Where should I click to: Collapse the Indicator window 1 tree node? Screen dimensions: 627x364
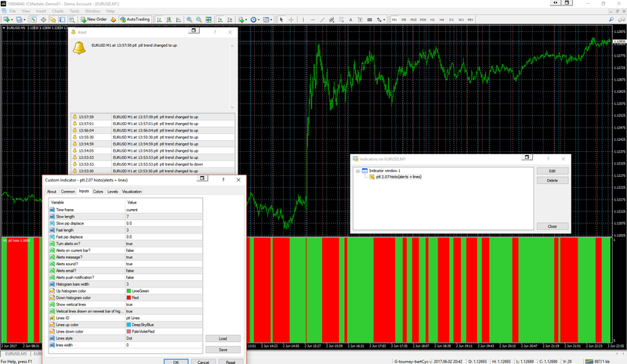357,170
